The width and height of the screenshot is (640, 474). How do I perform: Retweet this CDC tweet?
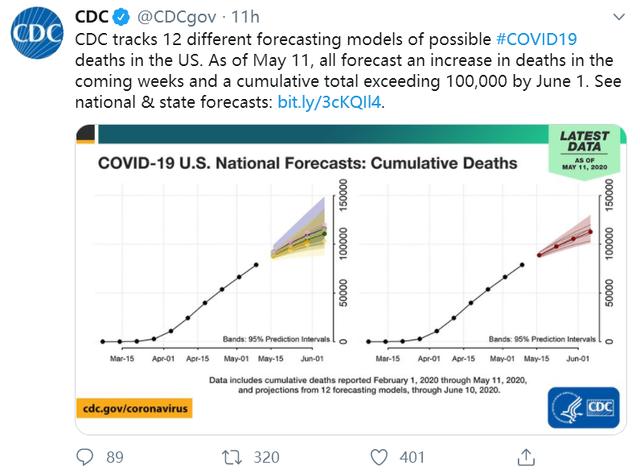[232, 456]
